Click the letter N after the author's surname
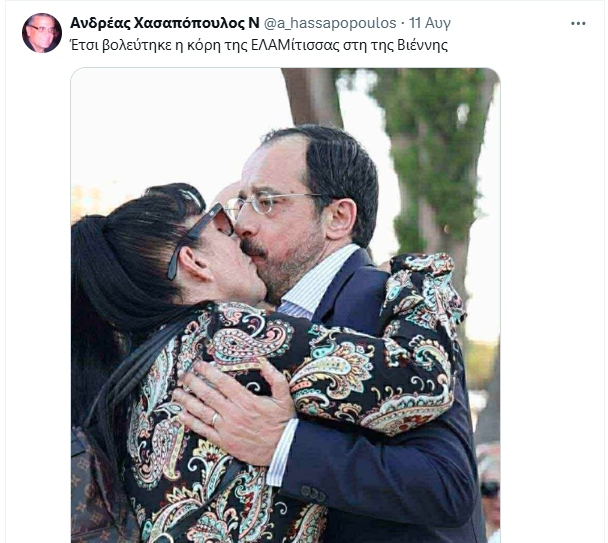The image size is (608, 543). 254,23
